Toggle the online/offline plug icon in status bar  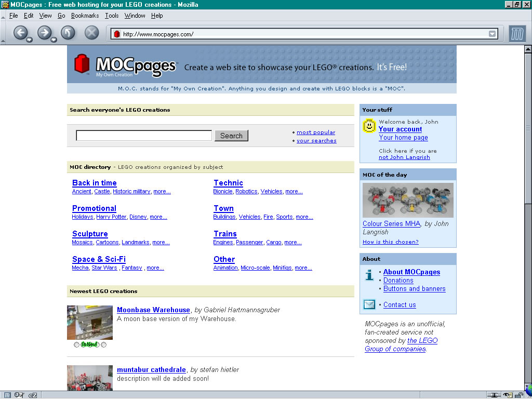coord(494,395)
